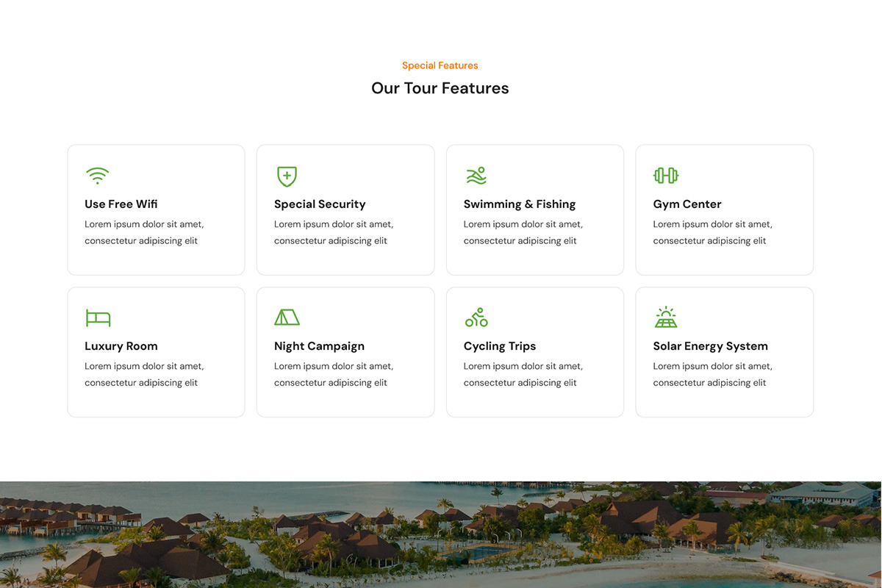The height and width of the screenshot is (588, 882).
Task: Click the Lorem ipsum description under Gym Center
Action: tap(713, 232)
